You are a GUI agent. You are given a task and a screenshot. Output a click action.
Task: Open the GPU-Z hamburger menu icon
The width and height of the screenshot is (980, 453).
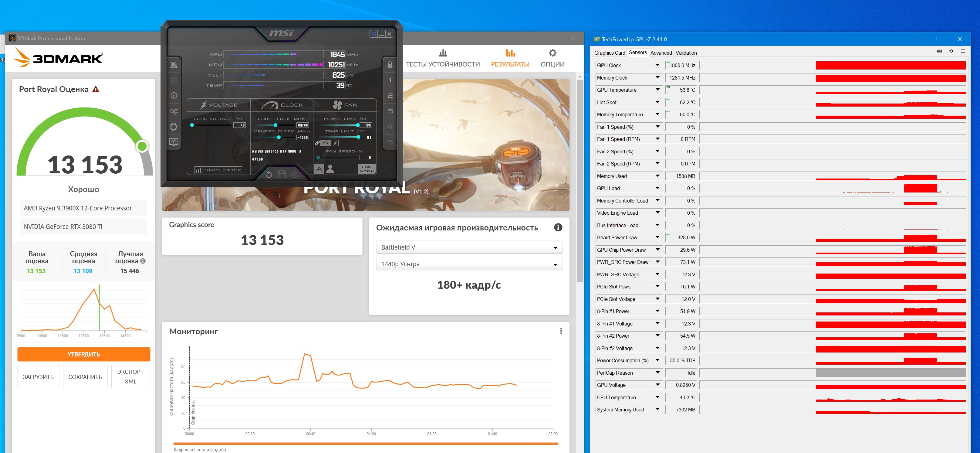[x=962, y=51]
